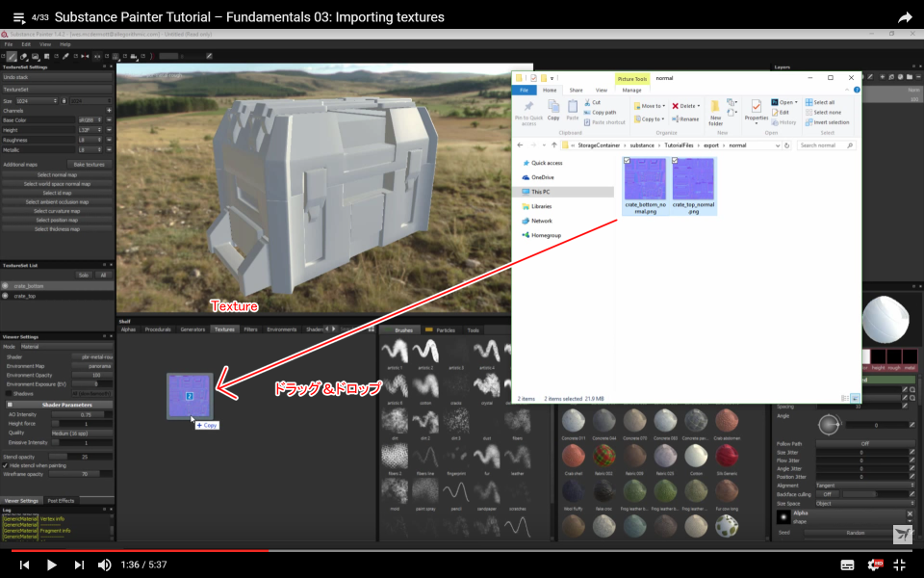Click the Cut icon in Explorer ribbon
924x578 pixels.
coord(592,102)
